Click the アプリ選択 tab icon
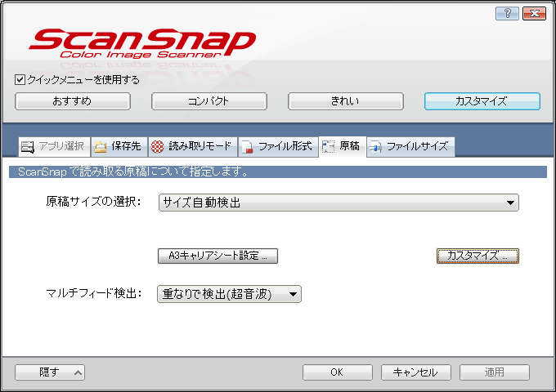The height and width of the screenshot is (392, 556). click(27, 147)
